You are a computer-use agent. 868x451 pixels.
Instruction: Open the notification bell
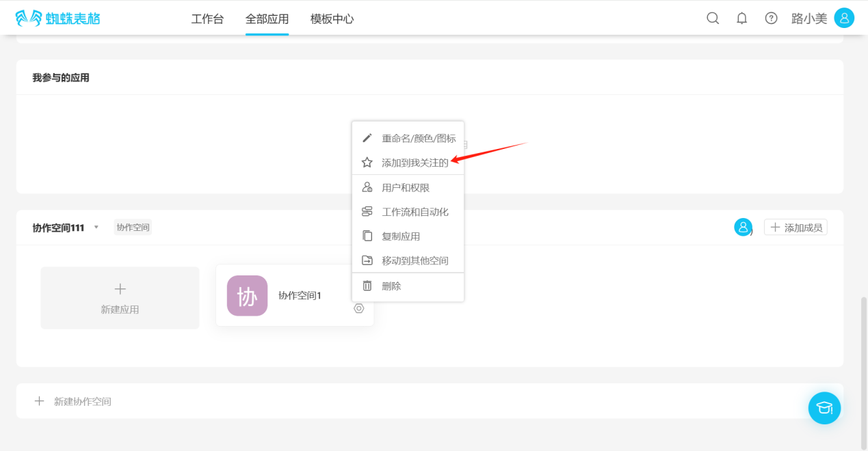pos(741,18)
